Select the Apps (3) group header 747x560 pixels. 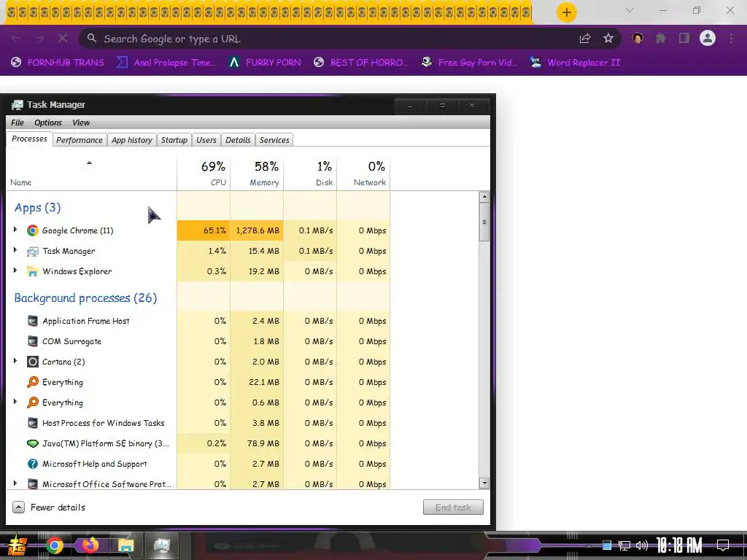[x=38, y=208]
